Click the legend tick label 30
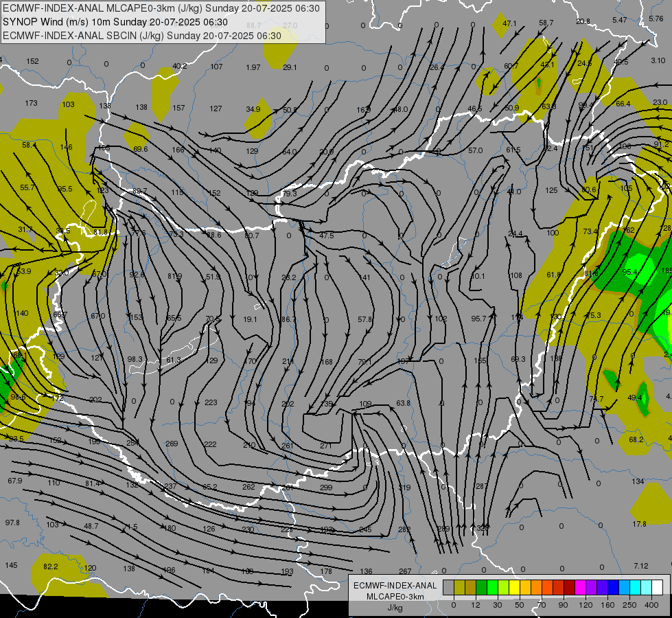 [x=498, y=605]
